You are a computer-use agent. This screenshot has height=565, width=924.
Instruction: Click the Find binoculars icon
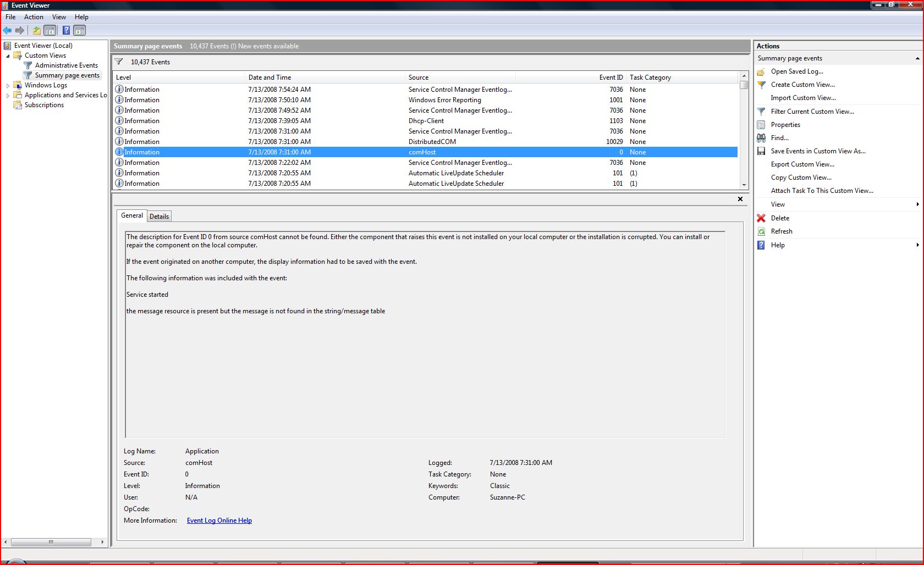[x=761, y=138]
